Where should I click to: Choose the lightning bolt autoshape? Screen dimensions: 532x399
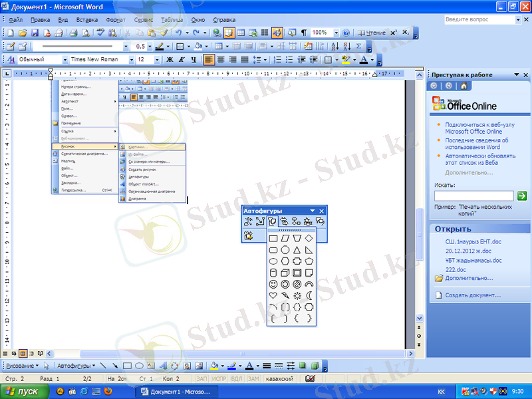click(x=285, y=295)
